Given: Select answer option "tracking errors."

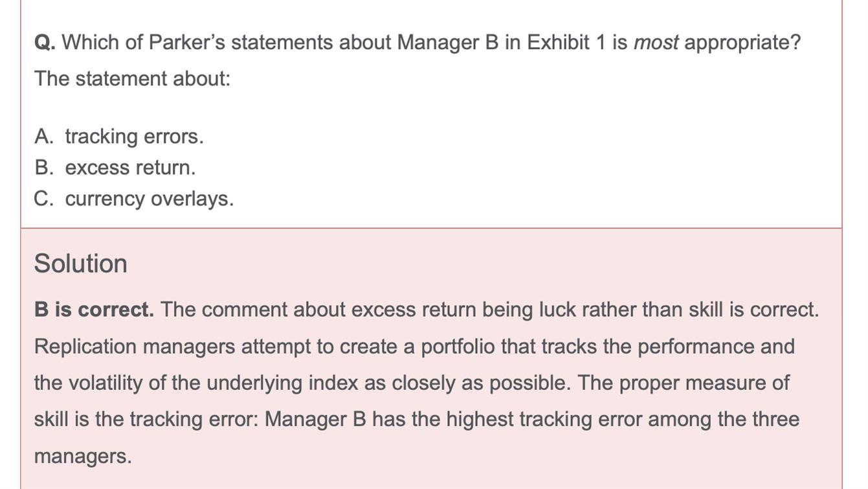Looking at the screenshot, I should click(x=134, y=137).
